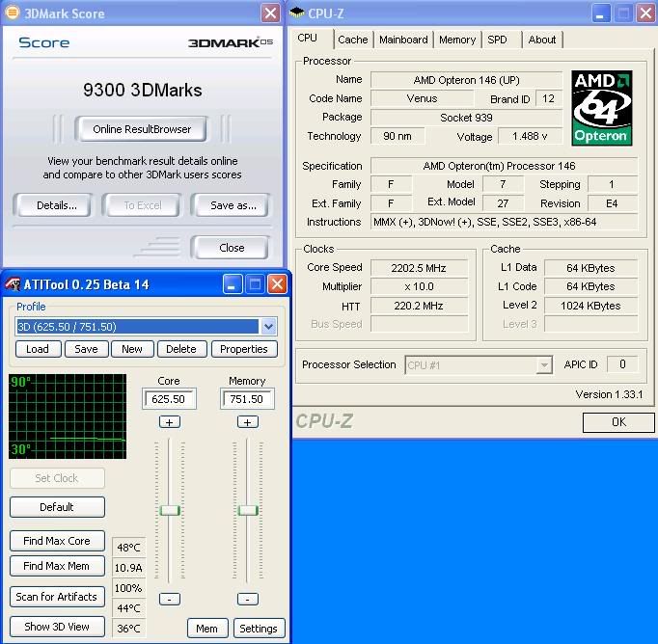This screenshot has height=644, width=658.
Task: Click the ATITool temperature graph
Action: 68,416
